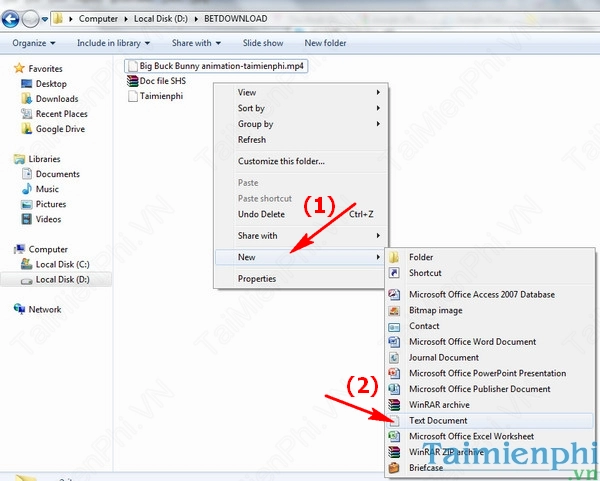
Task: Open the Pictures library
Action: 51,204
